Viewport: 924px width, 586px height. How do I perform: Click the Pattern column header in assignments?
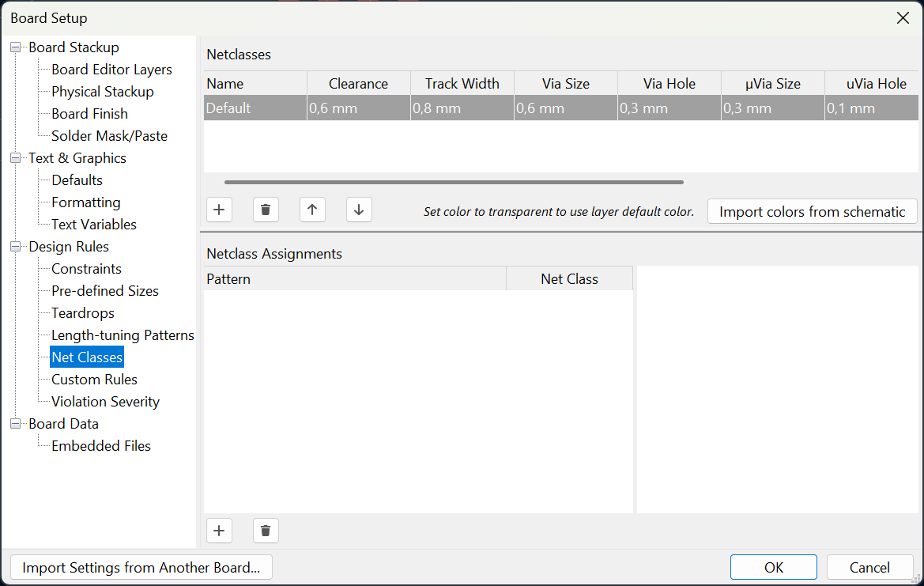tap(355, 279)
